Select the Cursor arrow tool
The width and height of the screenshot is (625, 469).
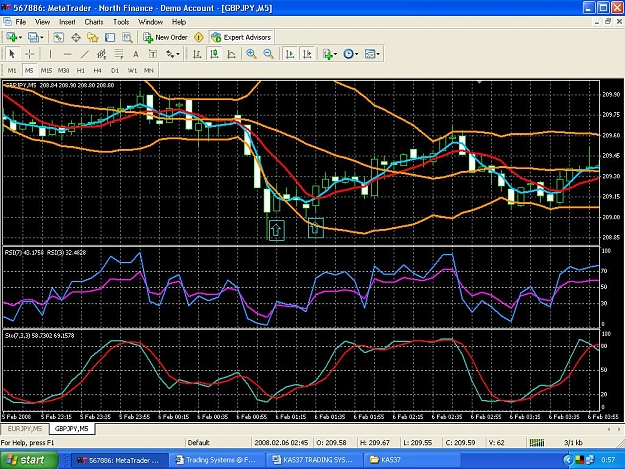(12, 54)
